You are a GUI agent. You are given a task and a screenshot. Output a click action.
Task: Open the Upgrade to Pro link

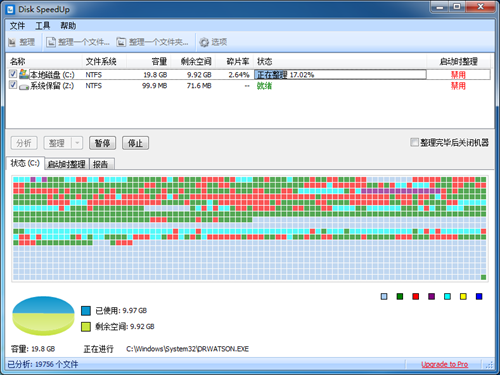(x=444, y=364)
